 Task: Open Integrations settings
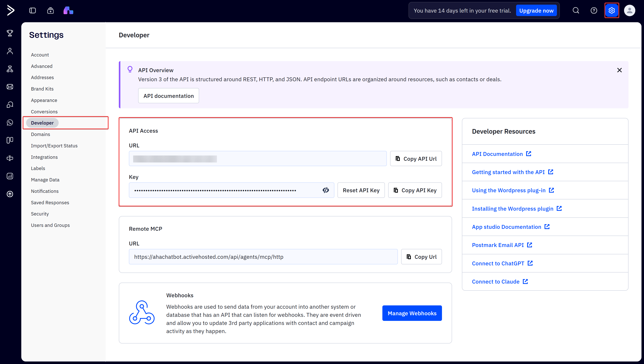(x=44, y=157)
